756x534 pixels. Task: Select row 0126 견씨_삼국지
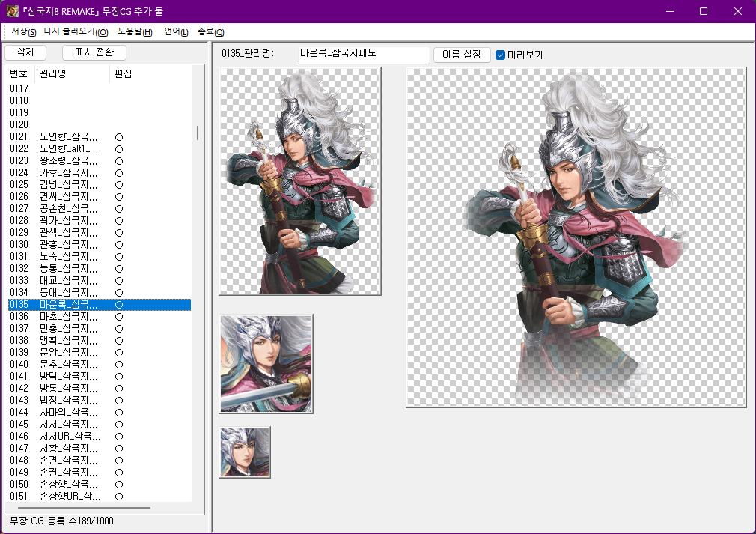(x=100, y=196)
